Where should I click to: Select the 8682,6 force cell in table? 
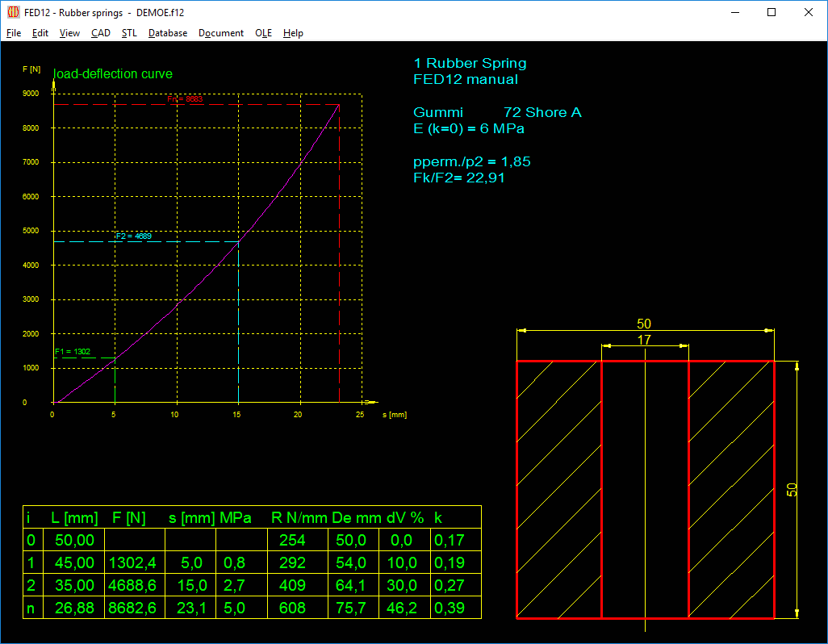pyautogui.click(x=132, y=608)
